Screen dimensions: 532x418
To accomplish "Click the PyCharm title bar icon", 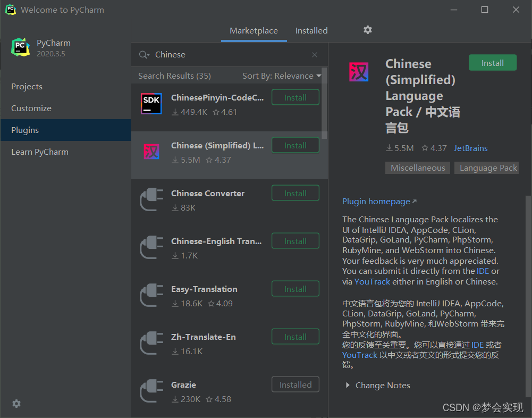I will (x=11, y=10).
